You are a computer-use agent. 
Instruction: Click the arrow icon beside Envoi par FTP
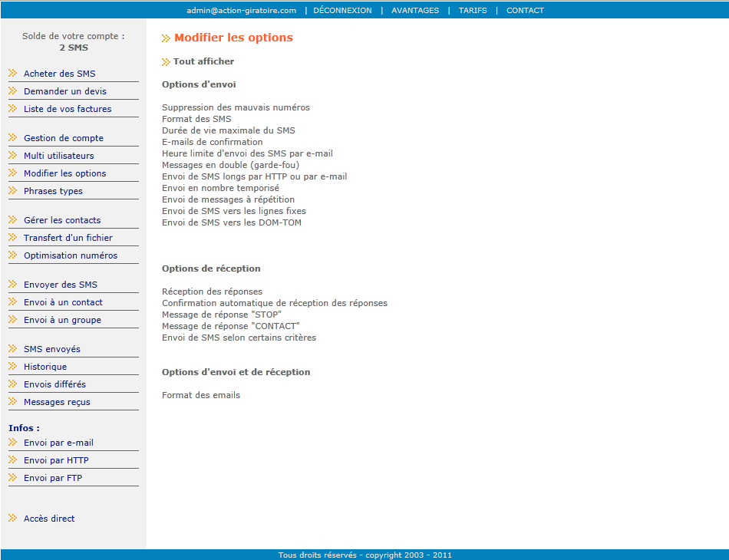12,477
